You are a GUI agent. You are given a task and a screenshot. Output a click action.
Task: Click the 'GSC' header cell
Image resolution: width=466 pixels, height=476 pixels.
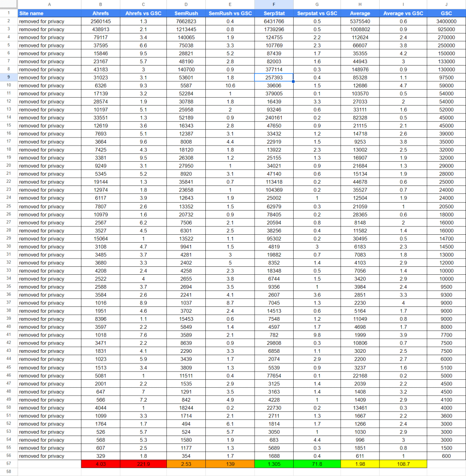pos(446,13)
